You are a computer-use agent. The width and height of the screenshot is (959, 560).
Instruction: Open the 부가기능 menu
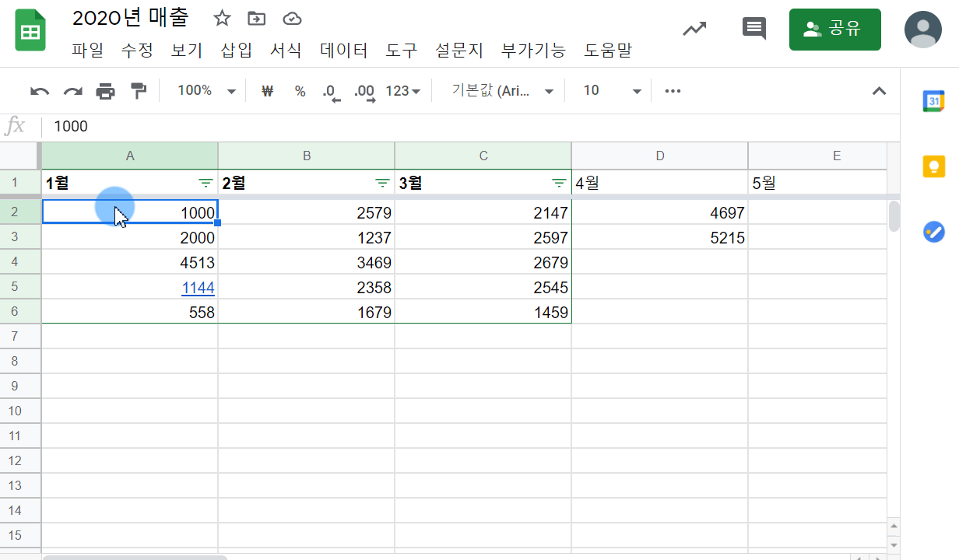click(534, 51)
